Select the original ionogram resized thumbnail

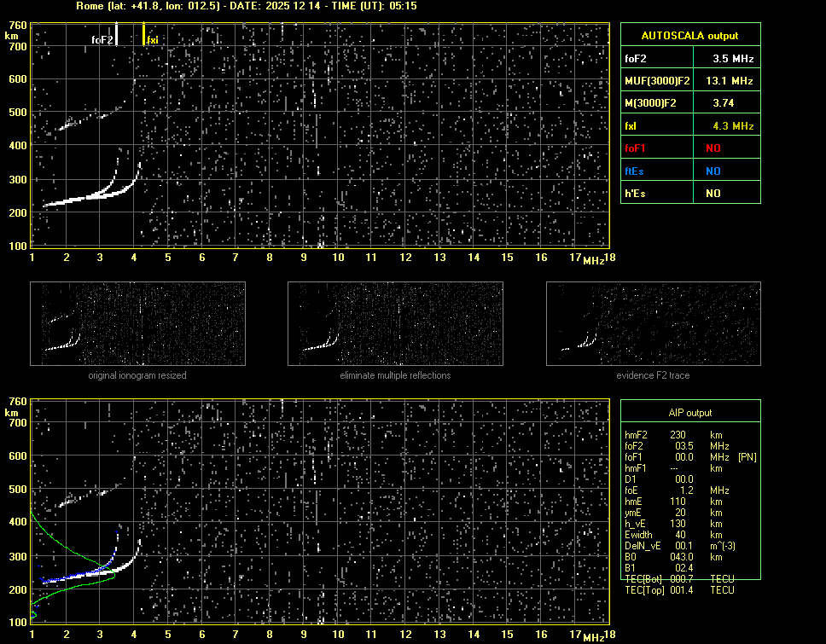coord(137,324)
